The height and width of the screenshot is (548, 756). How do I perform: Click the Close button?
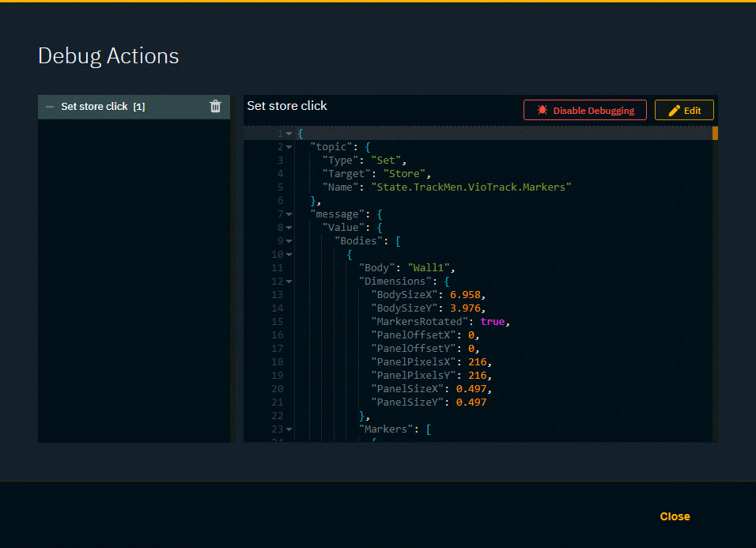tap(675, 516)
